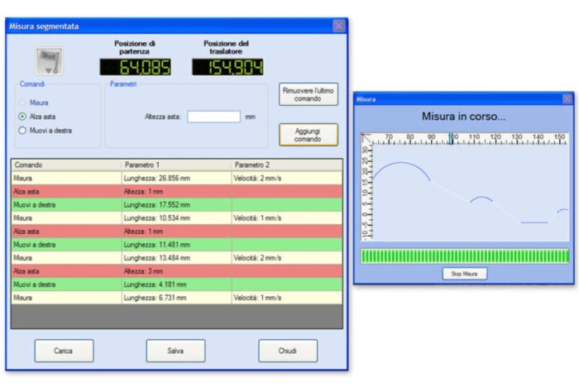Image resolution: width=579 pixels, height=392 pixels.
Task: Close the Misura progress window
Action: click(567, 98)
